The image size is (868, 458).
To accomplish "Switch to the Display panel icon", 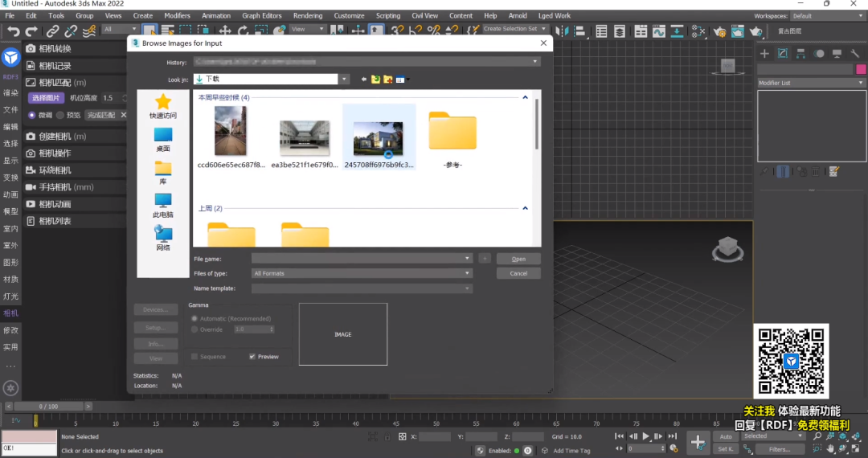I will click(837, 54).
